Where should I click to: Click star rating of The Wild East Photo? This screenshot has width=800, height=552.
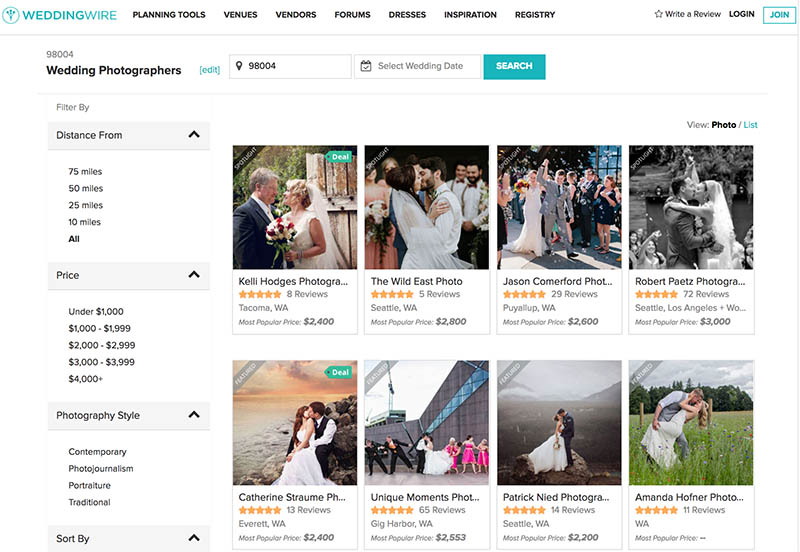click(x=392, y=294)
